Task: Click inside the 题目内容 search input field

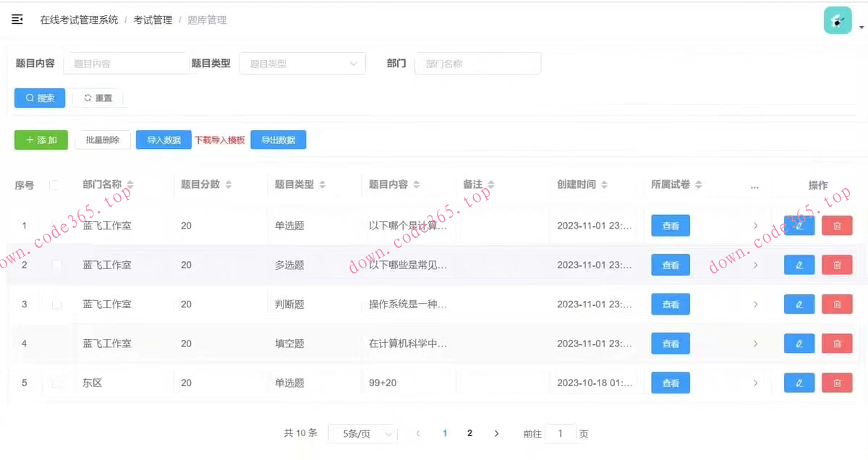Action: tap(126, 64)
